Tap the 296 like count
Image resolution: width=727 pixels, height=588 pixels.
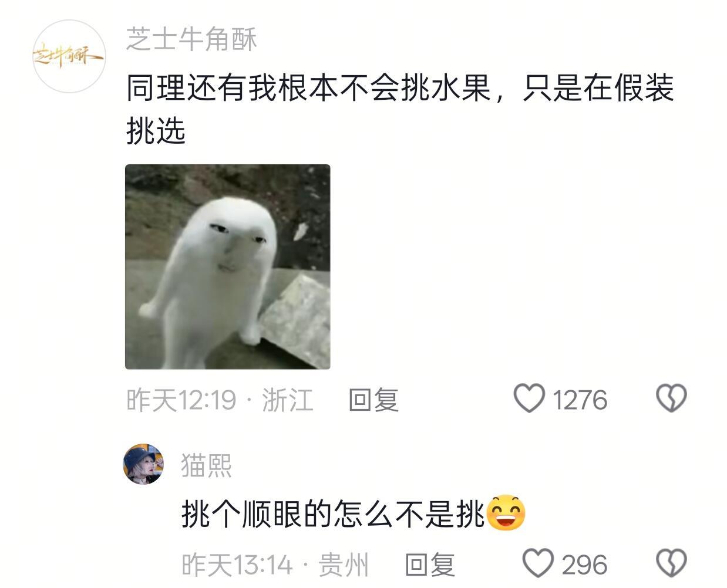[584, 565]
